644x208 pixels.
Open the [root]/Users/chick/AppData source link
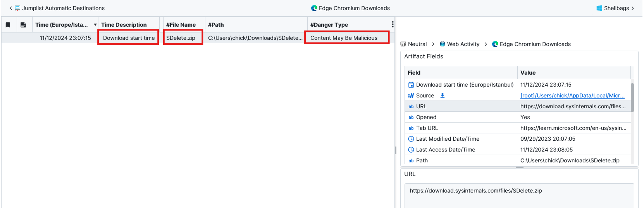572,95
